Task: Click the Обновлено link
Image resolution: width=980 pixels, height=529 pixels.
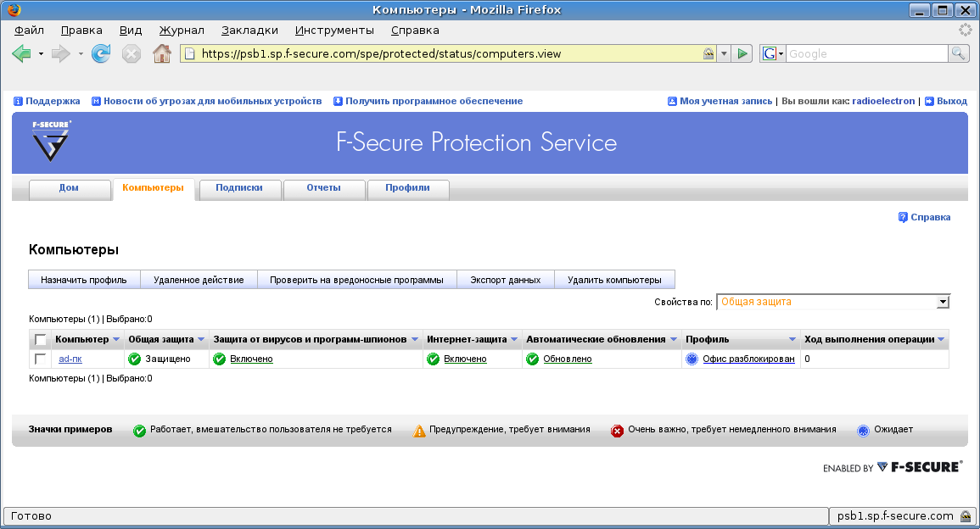Action: coord(568,359)
